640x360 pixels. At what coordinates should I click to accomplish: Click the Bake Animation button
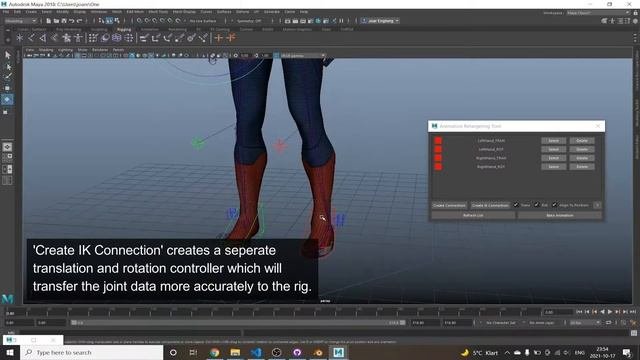click(560, 215)
